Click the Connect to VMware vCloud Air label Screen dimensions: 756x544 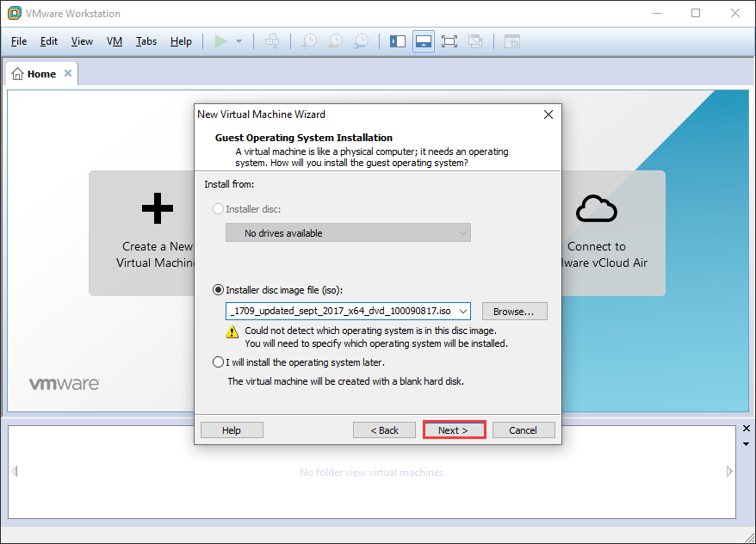[604, 255]
